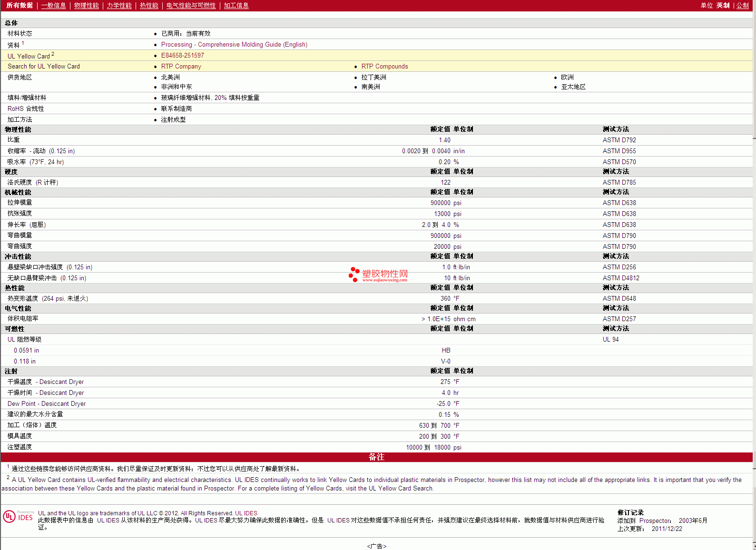Viewport: 756px width, 550px height.
Task: Switch to the 力学性能 tab
Action: [x=119, y=5]
